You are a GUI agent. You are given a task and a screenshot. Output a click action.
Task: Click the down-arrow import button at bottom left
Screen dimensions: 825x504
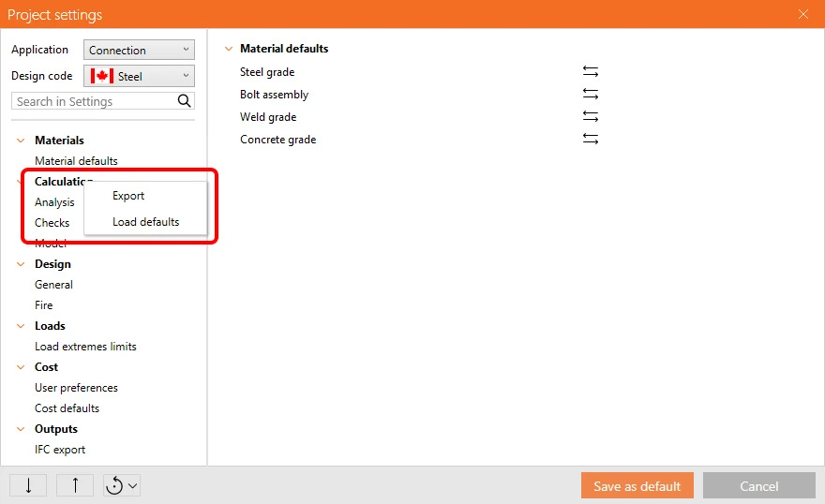pos(28,485)
